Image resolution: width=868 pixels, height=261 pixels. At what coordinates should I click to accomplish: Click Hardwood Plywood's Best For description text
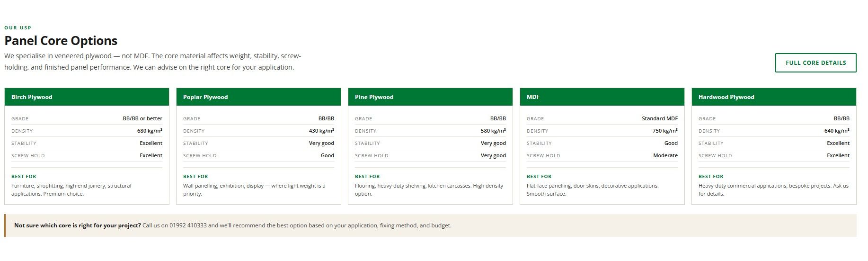coord(773,189)
